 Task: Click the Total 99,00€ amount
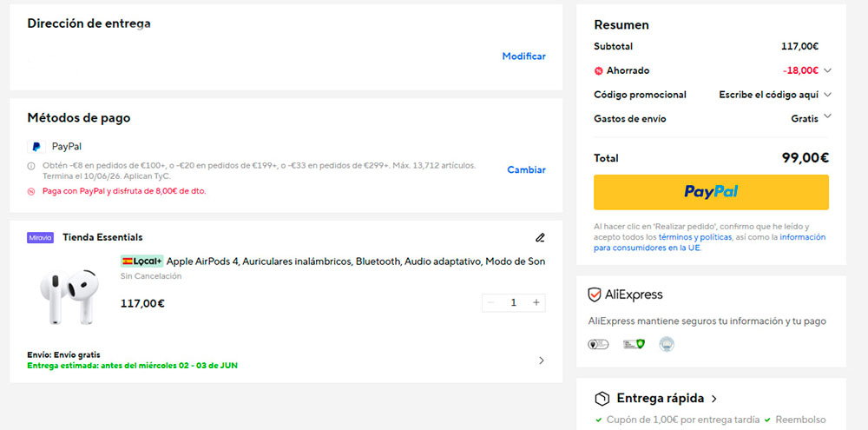(805, 158)
